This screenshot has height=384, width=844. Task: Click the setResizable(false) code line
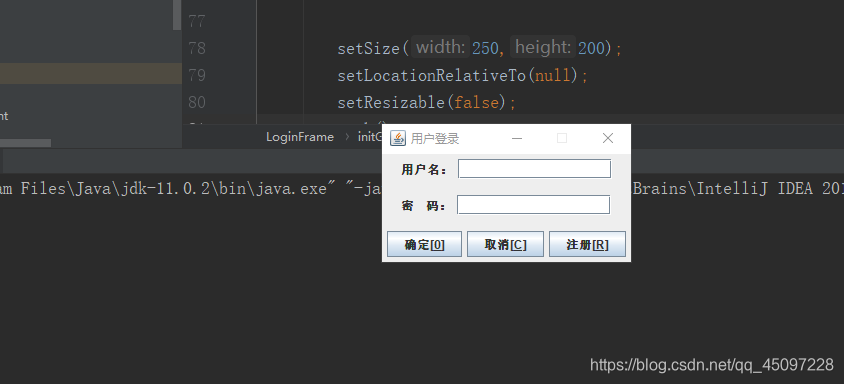[x=426, y=102]
